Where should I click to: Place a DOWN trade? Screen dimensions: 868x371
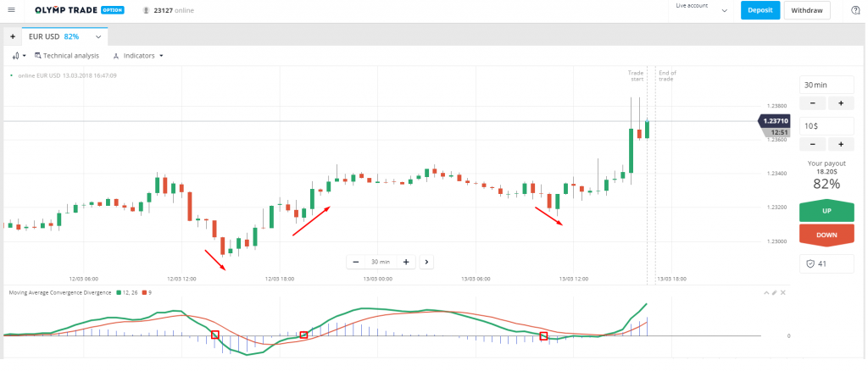point(826,235)
